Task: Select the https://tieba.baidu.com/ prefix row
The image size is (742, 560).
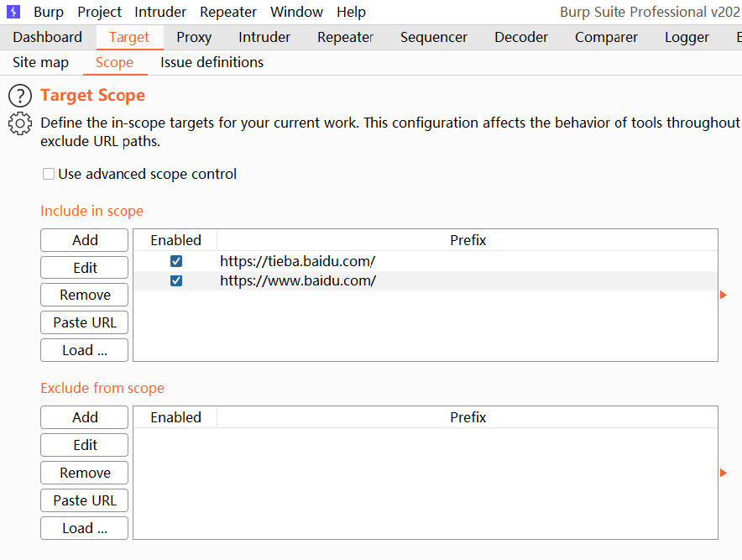Action: (426, 261)
